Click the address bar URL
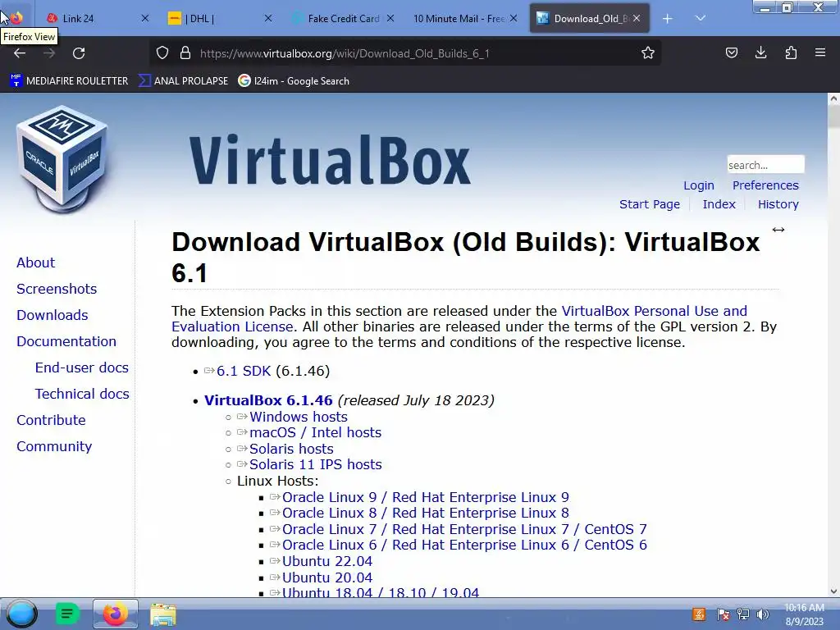 (345, 53)
